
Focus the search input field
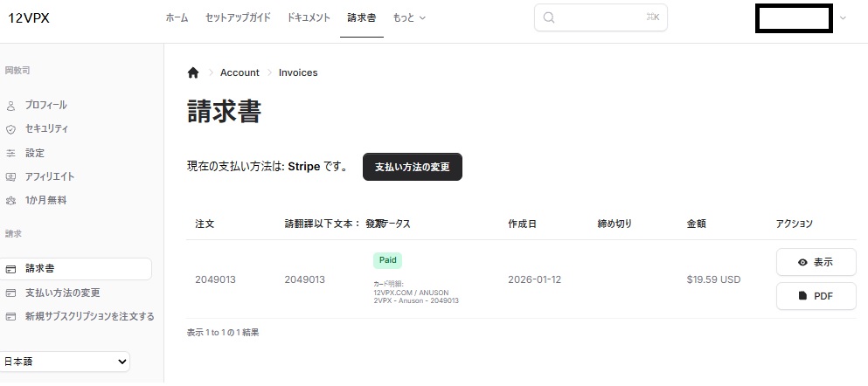coord(603,17)
